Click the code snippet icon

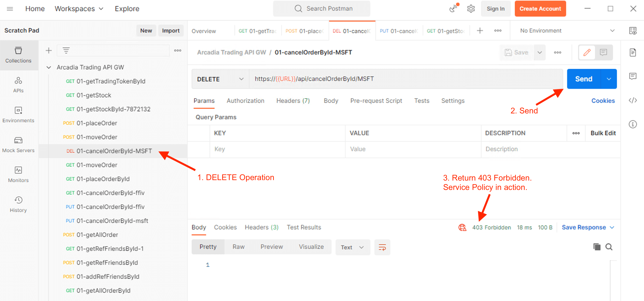click(x=632, y=100)
